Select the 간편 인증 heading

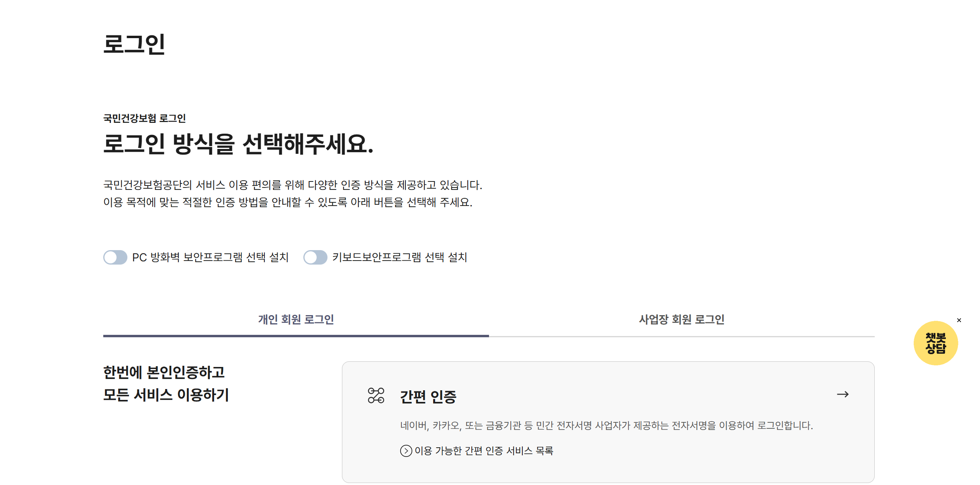[x=428, y=397]
